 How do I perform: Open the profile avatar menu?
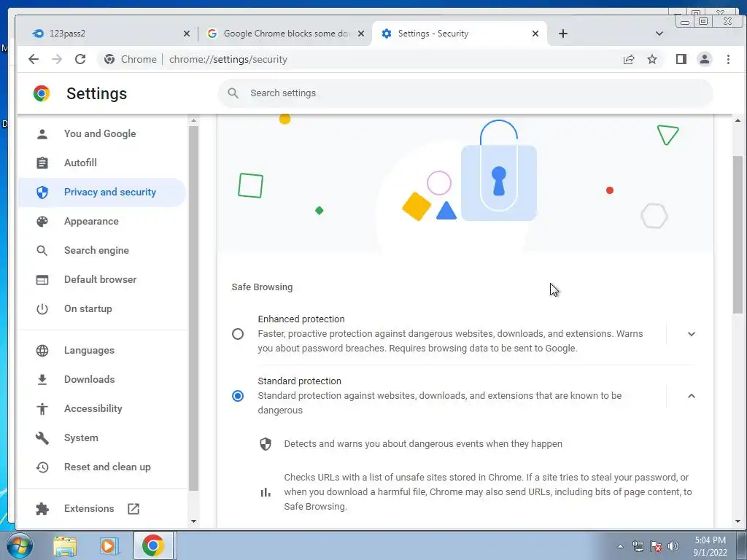(705, 59)
